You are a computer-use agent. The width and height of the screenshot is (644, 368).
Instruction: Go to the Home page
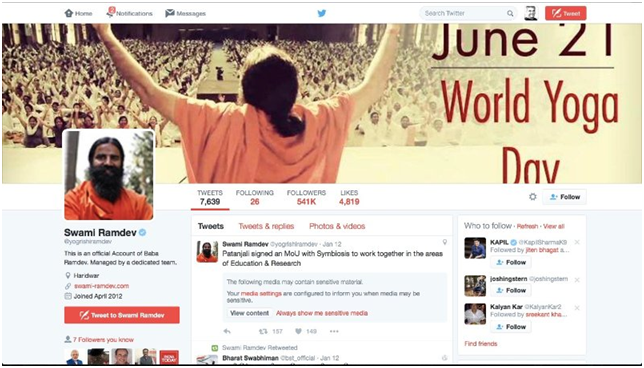[x=78, y=14]
